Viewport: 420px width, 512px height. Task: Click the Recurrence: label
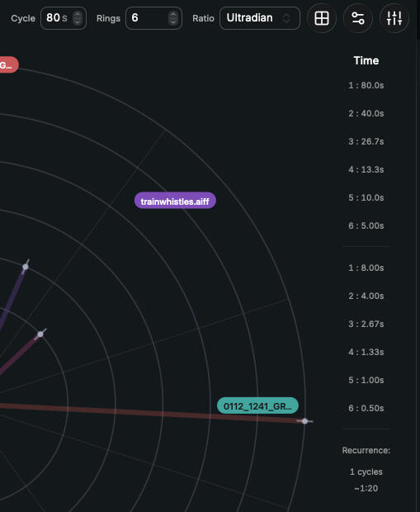click(x=366, y=450)
